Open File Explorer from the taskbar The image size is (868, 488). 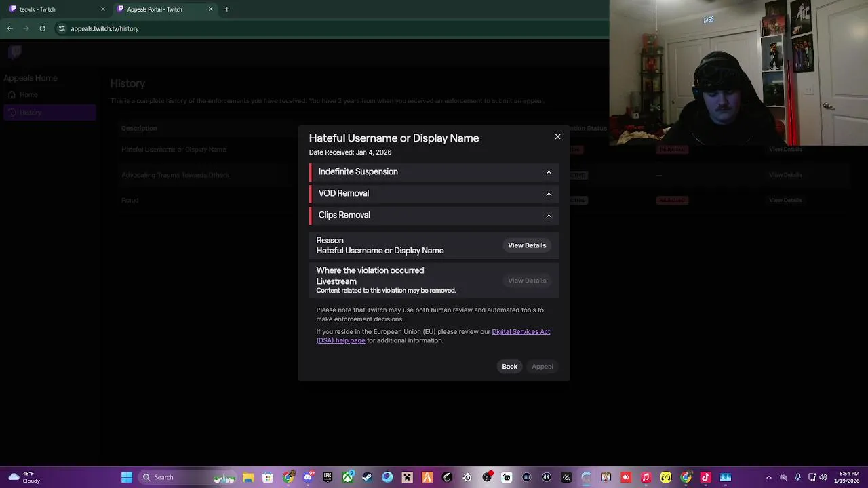248,477
